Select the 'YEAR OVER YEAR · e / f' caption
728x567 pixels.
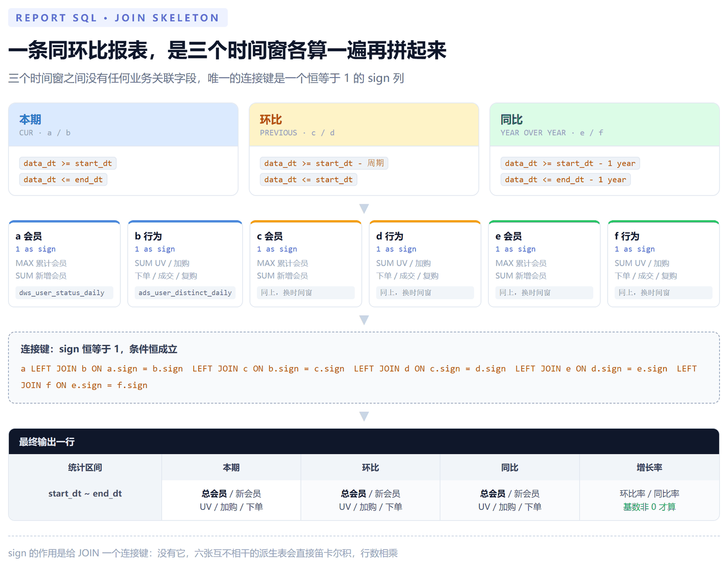(x=552, y=133)
